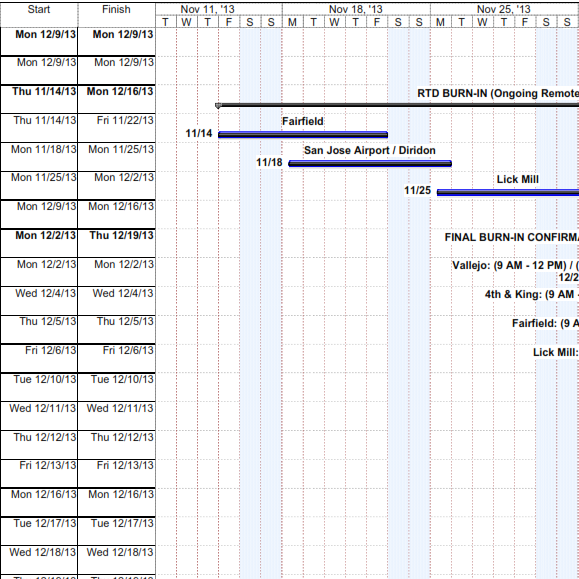The image size is (579, 579).
Task: Click the 11/14 bar date label
Action: coord(199,133)
